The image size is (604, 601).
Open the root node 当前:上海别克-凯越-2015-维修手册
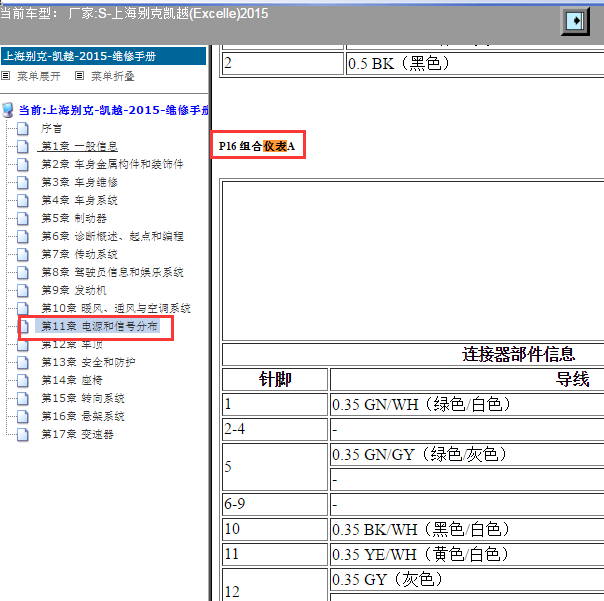pyautogui.click(x=114, y=110)
